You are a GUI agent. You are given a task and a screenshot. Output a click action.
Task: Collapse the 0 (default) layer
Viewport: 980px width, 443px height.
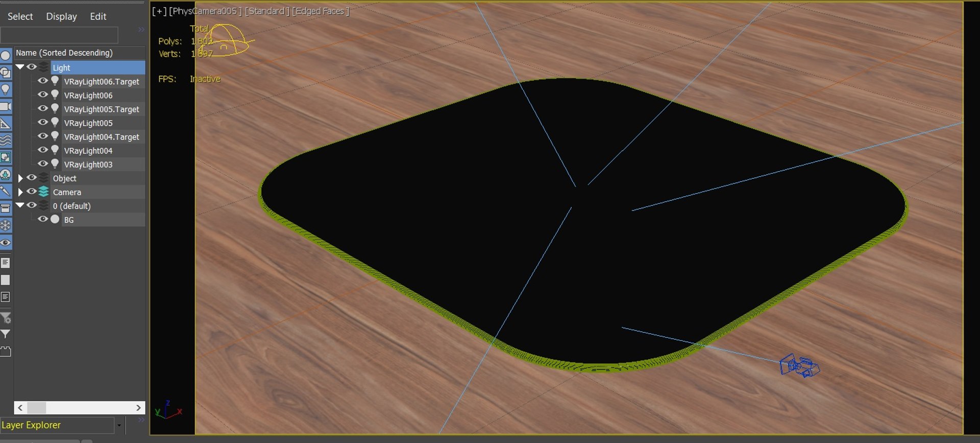tap(20, 205)
